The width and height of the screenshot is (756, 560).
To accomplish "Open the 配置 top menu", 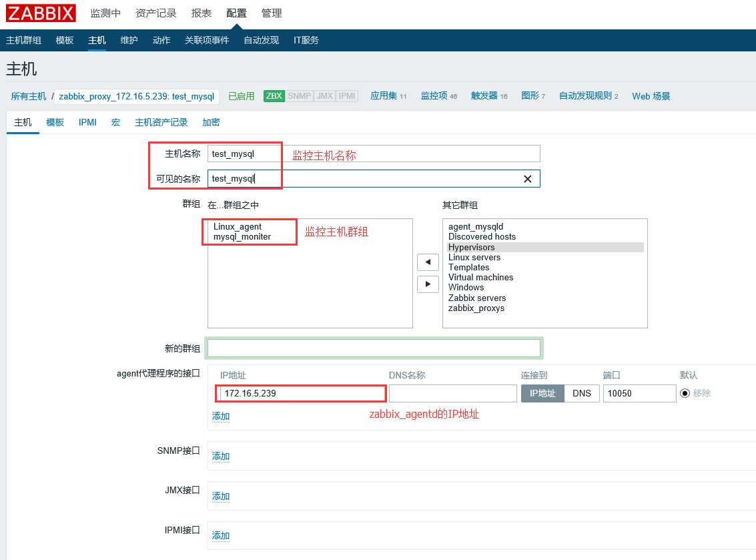I will pos(236,13).
